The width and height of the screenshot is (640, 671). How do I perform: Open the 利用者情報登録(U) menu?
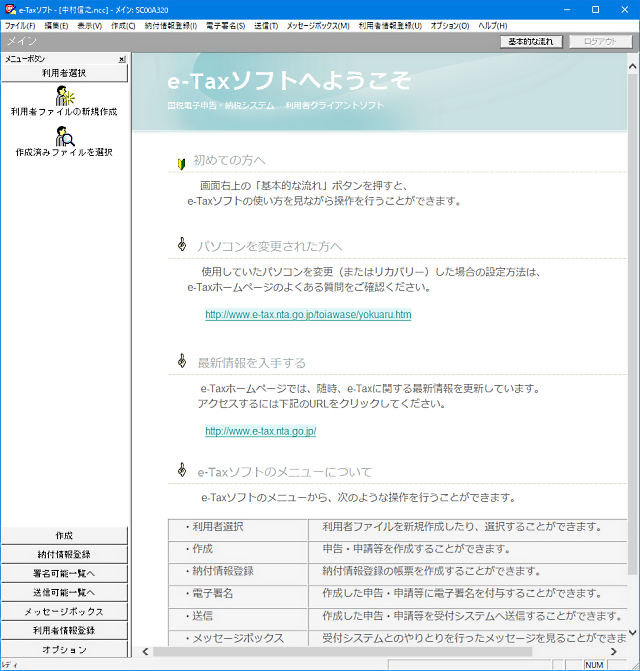point(390,26)
